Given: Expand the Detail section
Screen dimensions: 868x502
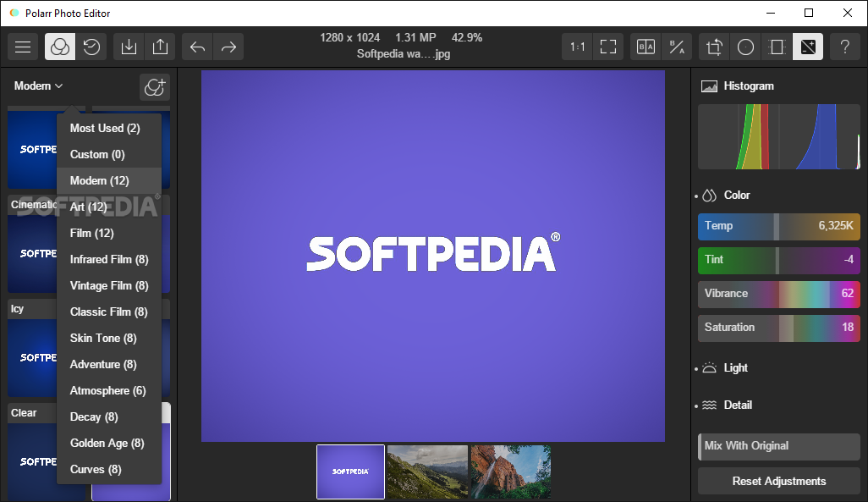Looking at the screenshot, I should click(738, 405).
